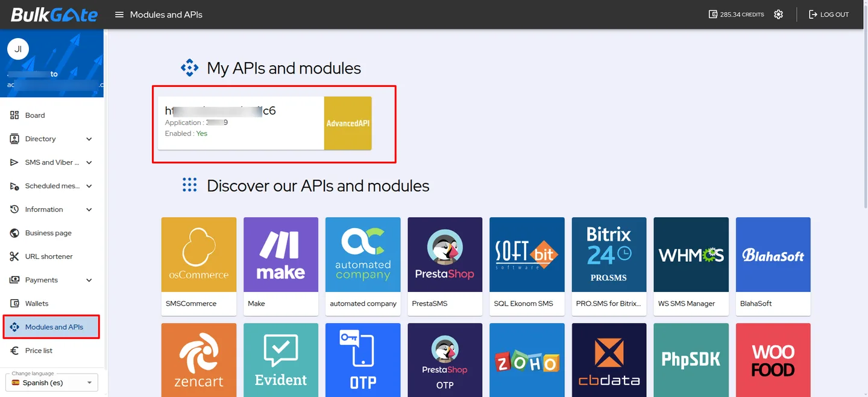The height and width of the screenshot is (397, 868).
Task: Open the ZOHO integration tile
Action: tap(527, 360)
